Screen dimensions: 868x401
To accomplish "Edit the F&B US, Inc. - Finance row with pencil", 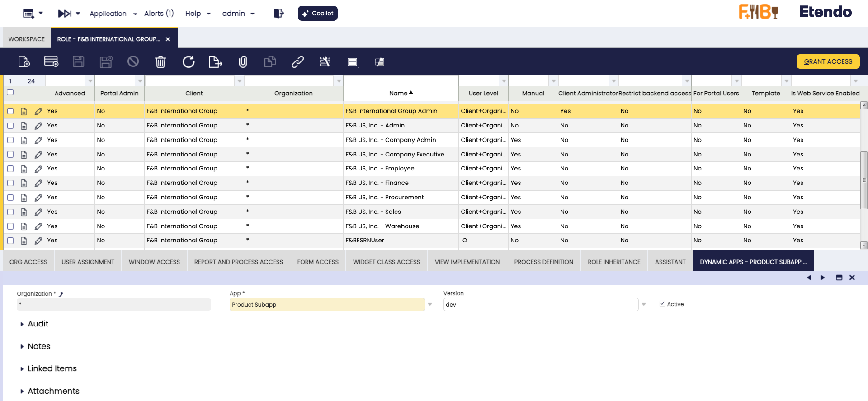I will (38, 183).
